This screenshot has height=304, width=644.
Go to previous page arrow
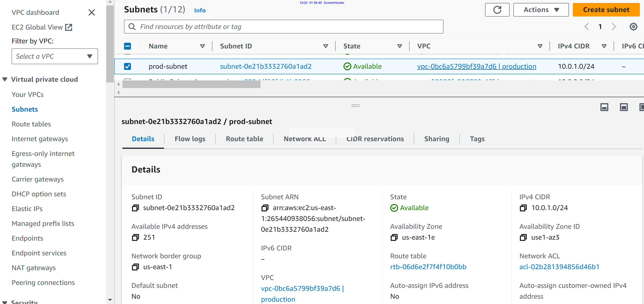pyautogui.click(x=586, y=26)
